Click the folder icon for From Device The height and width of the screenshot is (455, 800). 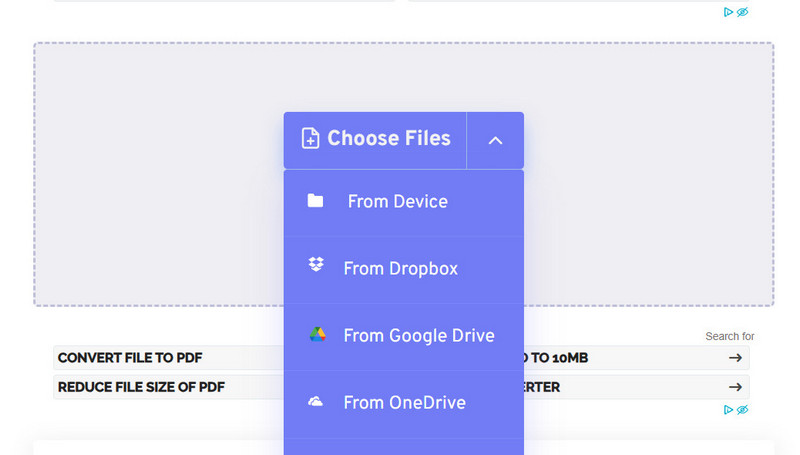pyautogui.click(x=315, y=201)
